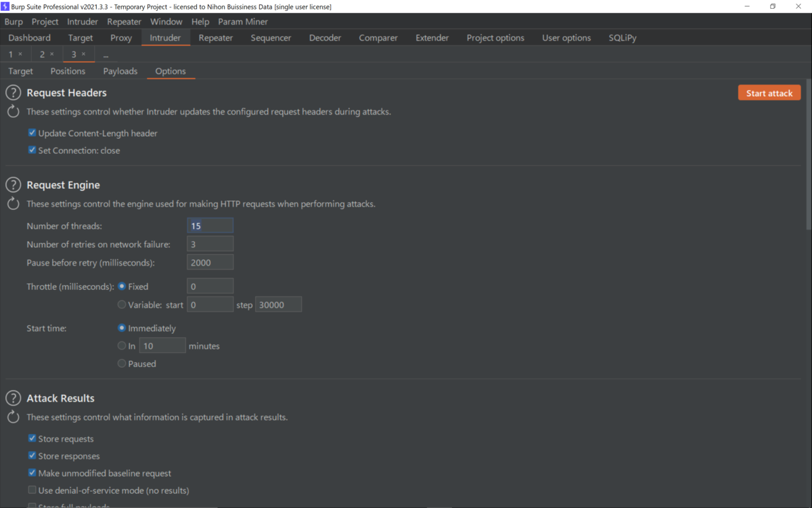Click the Burp Suite logo icon in title bar
This screenshot has height=508, width=812.
pyautogui.click(x=5, y=6)
